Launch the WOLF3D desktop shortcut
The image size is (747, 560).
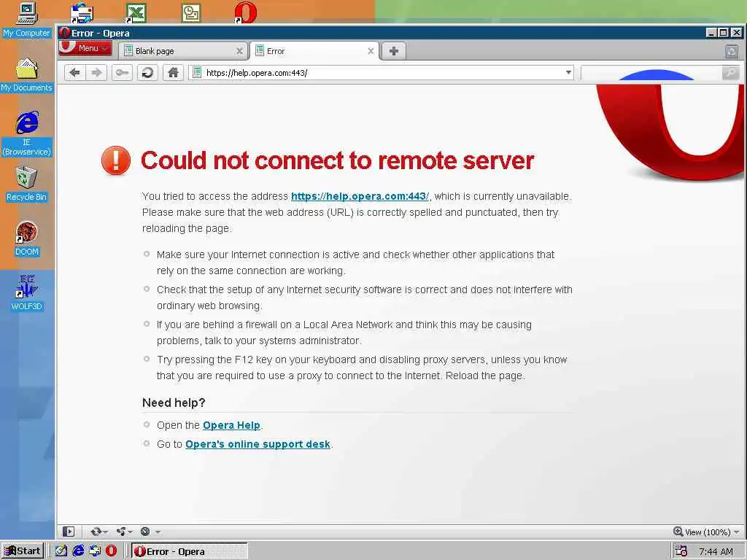tap(27, 293)
